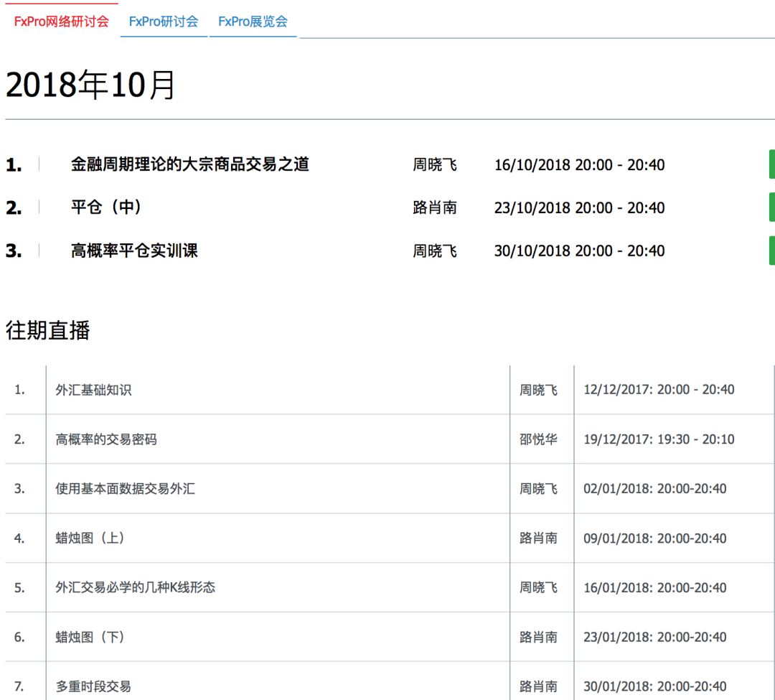Click the time 30/10/2018 20:00 - 20:40
Screen dimensions: 775x700
[579, 251]
